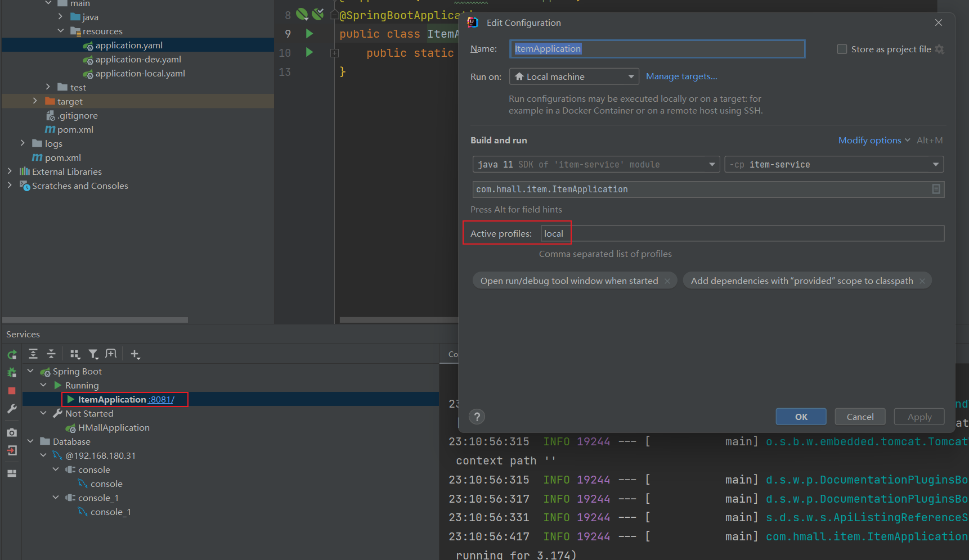The height and width of the screenshot is (560, 969).
Task: Click the run gutter icon on line 10
Action: coord(309,52)
